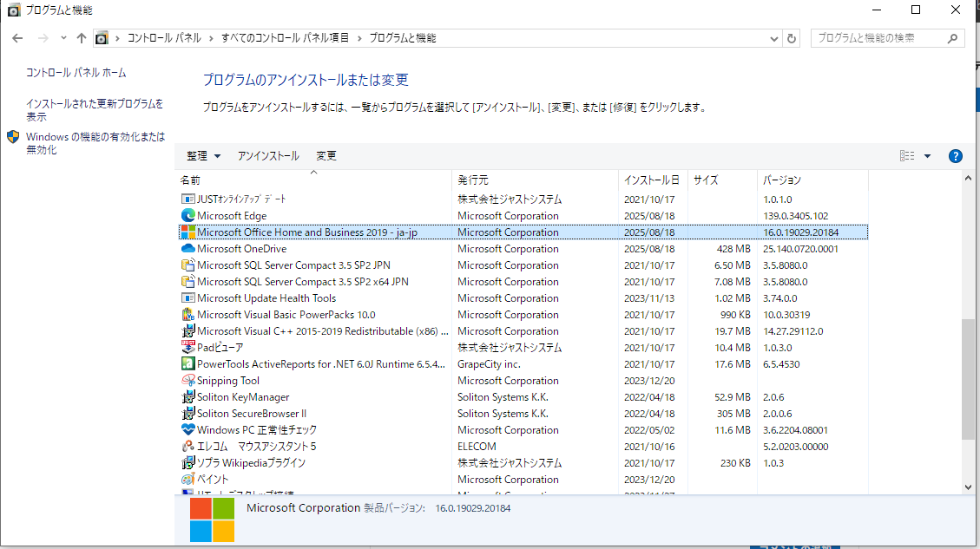The width and height of the screenshot is (980, 549).
Task: Click the scrollbar up arrow
Action: 968,178
